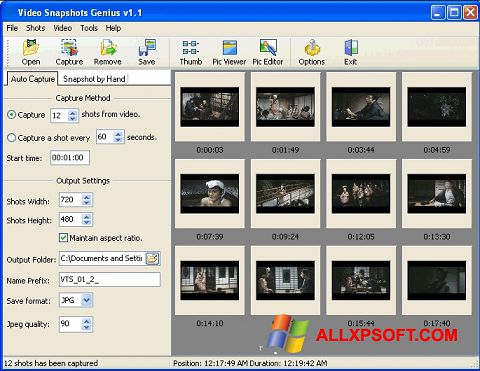This screenshot has width=480, height=371.
Task: Open the Tools menu
Action: coord(89,28)
